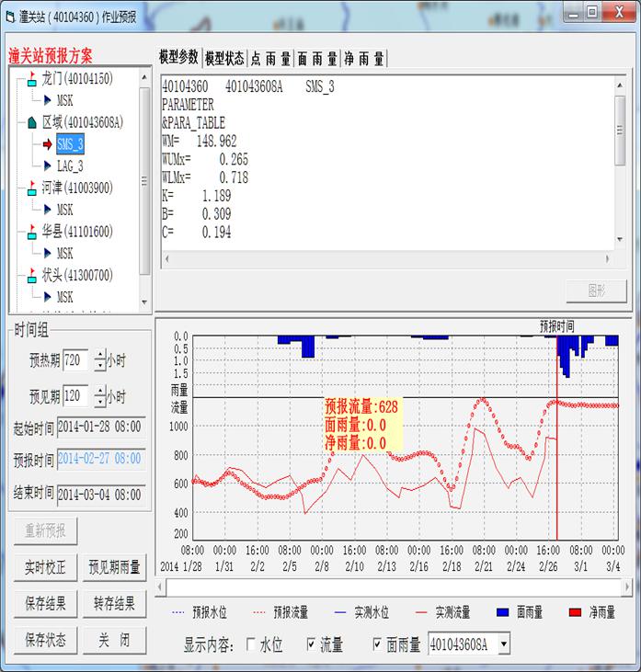This screenshot has width=641, height=672.
Task: Increase the 预热期 hours stepper
Action: 100,355
